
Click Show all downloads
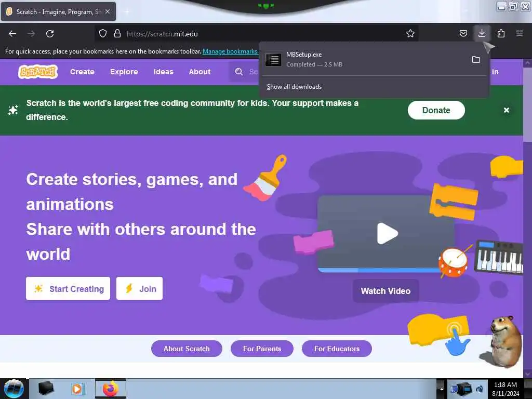[294, 87]
